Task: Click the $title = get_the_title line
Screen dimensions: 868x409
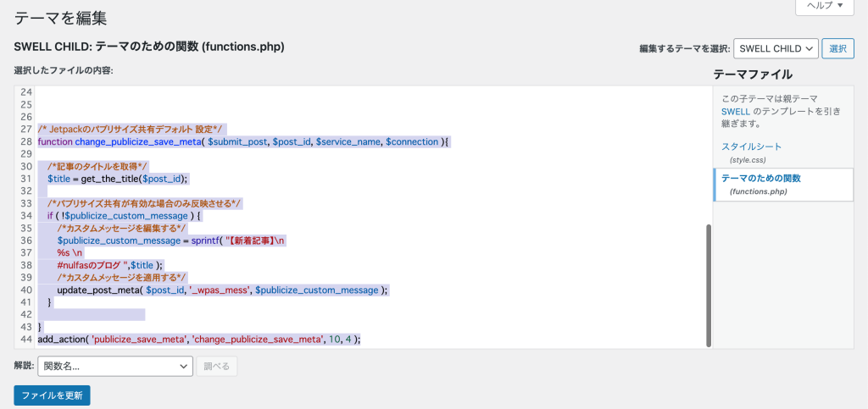Action: pyautogui.click(x=118, y=179)
